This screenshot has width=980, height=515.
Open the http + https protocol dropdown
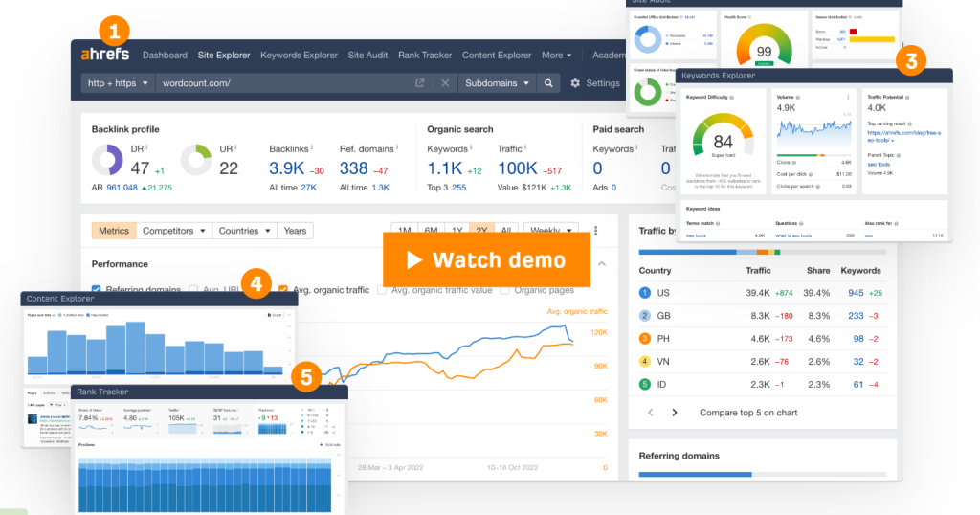118,83
